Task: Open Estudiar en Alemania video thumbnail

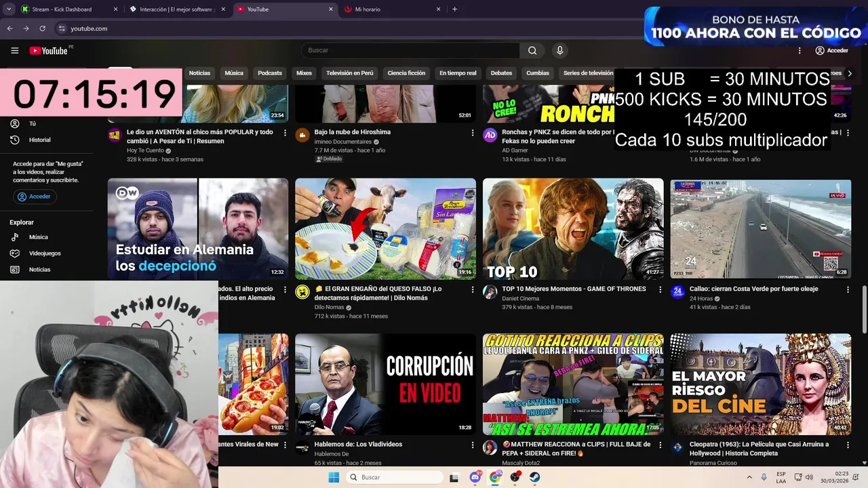Action: (198, 229)
